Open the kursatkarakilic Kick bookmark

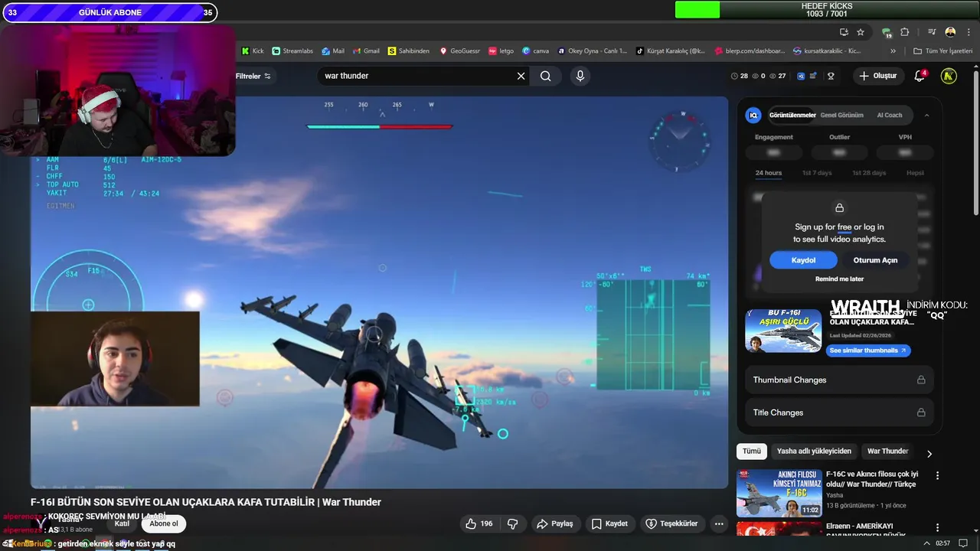click(828, 51)
